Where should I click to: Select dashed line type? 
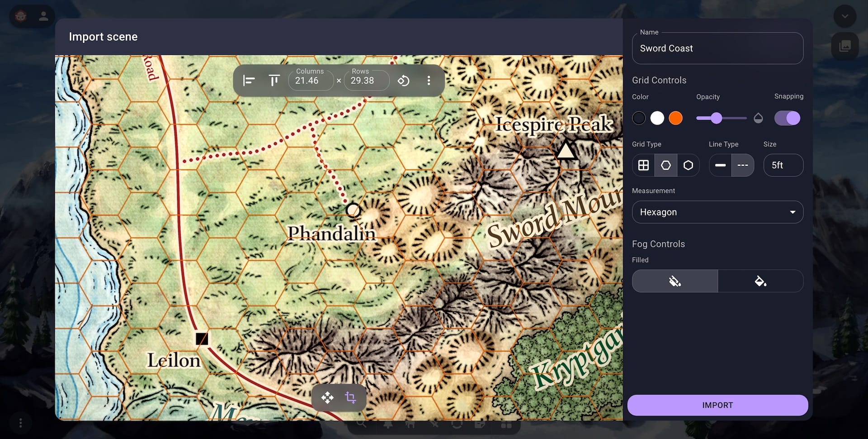tap(742, 165)
